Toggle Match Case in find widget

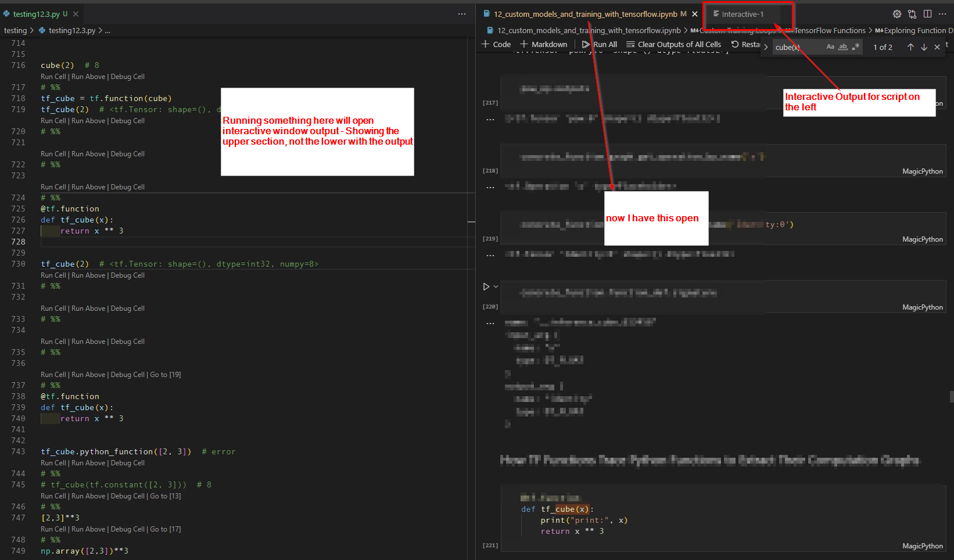830,46
